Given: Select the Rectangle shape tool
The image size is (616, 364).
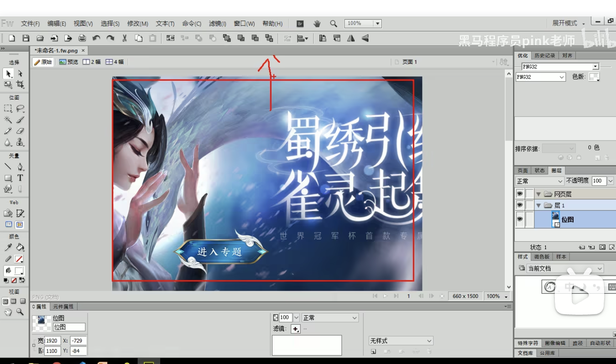Looking at the screenshot, I should [8, 178].
